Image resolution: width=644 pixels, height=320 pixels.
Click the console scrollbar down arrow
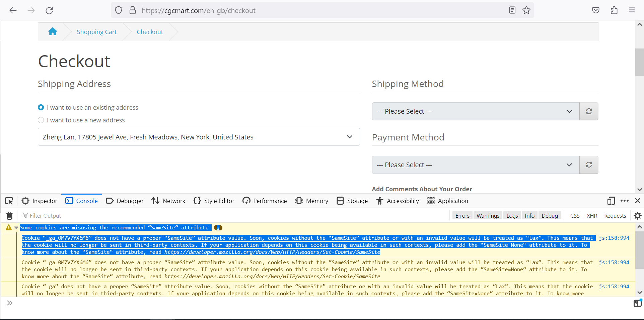coord(639,293)
